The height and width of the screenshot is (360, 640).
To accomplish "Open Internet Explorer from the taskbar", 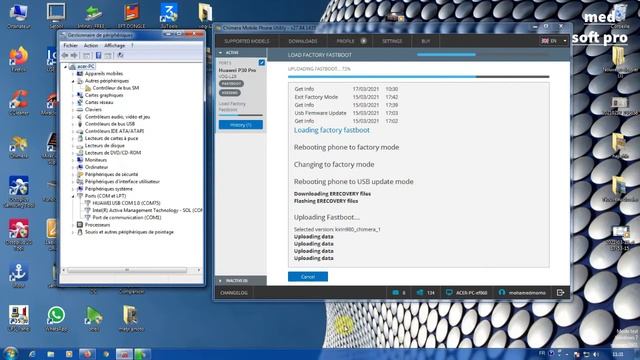I will pyautogui.click(x=32, y=354).
